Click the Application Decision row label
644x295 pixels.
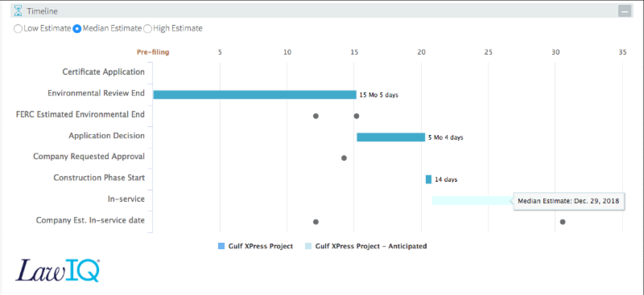point(107,136)
